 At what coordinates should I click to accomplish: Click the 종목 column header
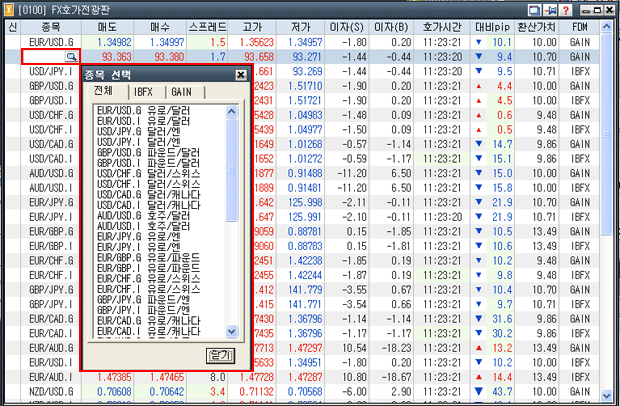[51, 27]
